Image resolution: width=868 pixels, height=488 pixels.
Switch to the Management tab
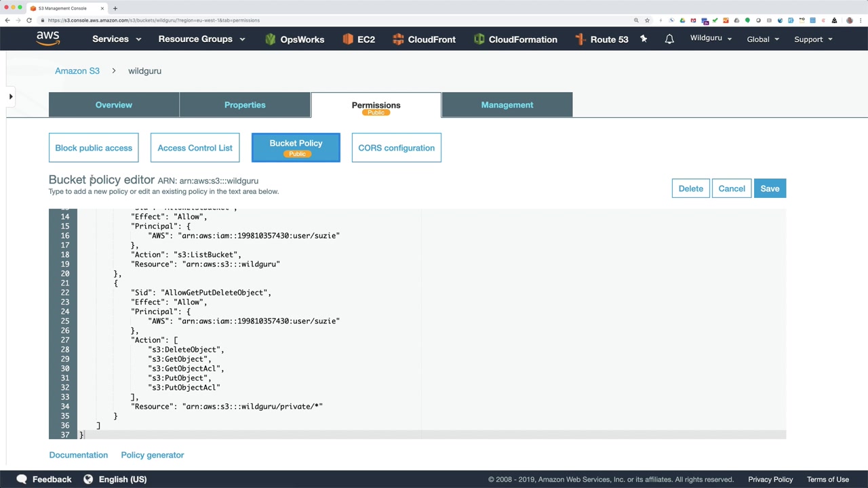[x=507, y=105]
